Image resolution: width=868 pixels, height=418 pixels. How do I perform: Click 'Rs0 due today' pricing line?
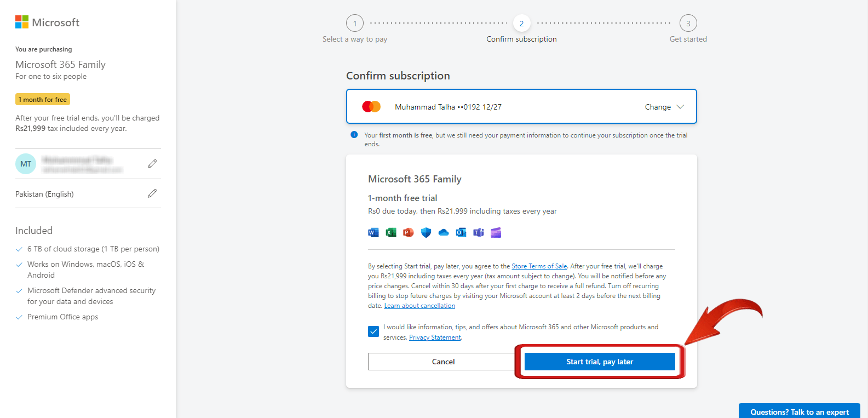462,211
